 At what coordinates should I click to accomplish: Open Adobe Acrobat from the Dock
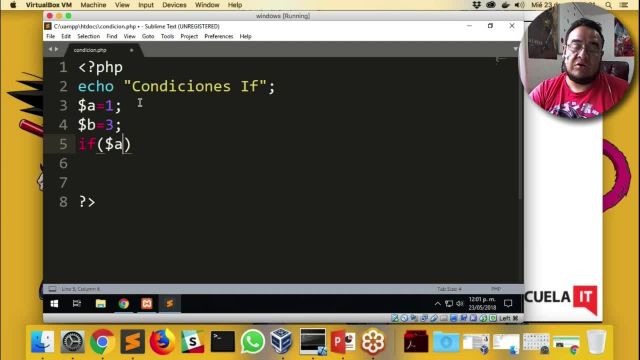point(416,341)
